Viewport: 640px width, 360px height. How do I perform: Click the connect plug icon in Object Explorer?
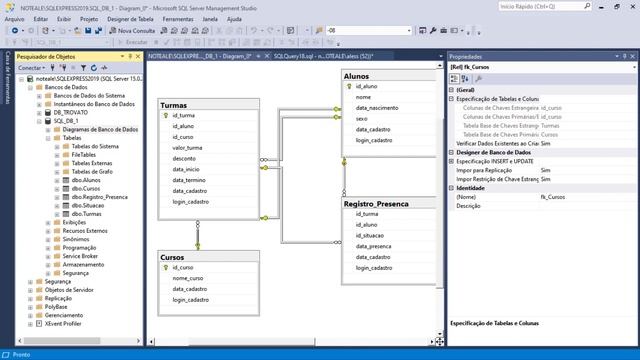pyautogui.click(x=53, y=68)
